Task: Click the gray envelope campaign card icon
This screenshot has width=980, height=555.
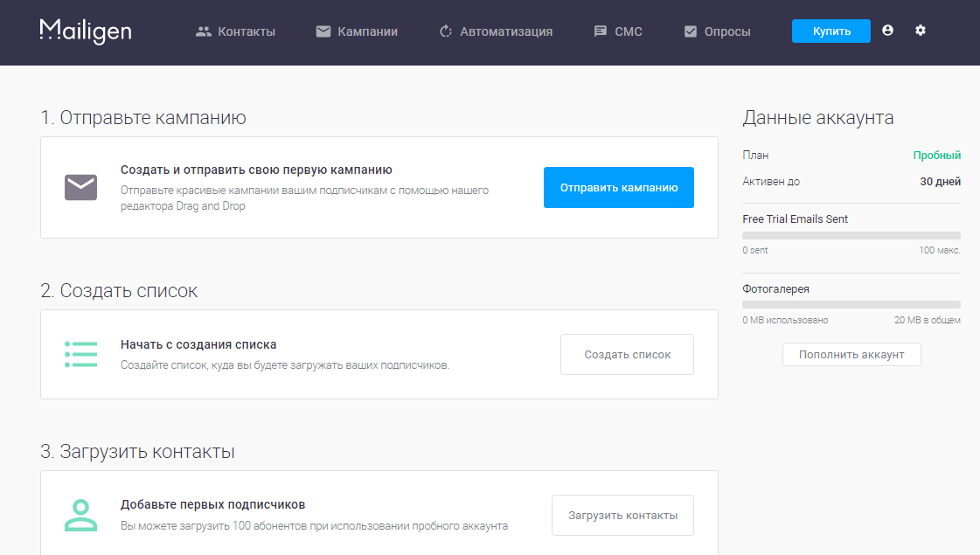Action: click(x=80, y=187)
